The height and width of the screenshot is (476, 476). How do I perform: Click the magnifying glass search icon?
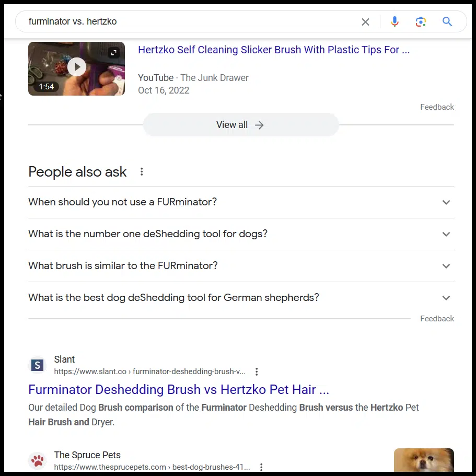point(447,22)
